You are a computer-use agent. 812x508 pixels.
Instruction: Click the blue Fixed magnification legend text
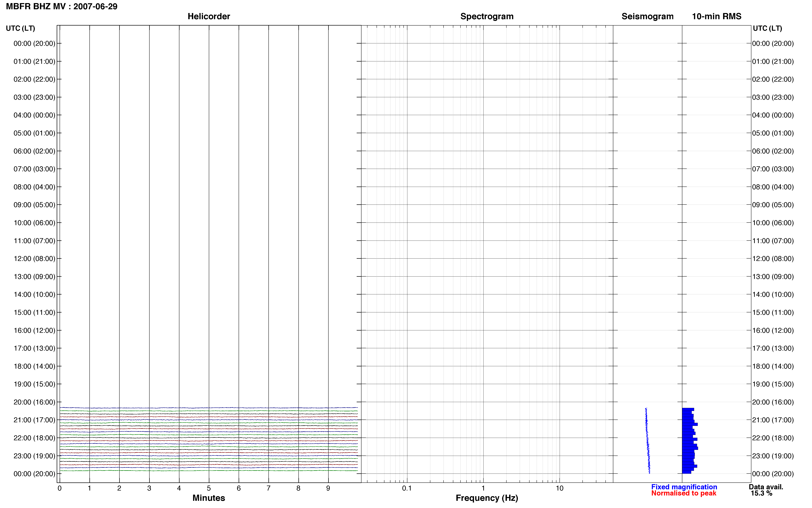click(x=684, y=487)
